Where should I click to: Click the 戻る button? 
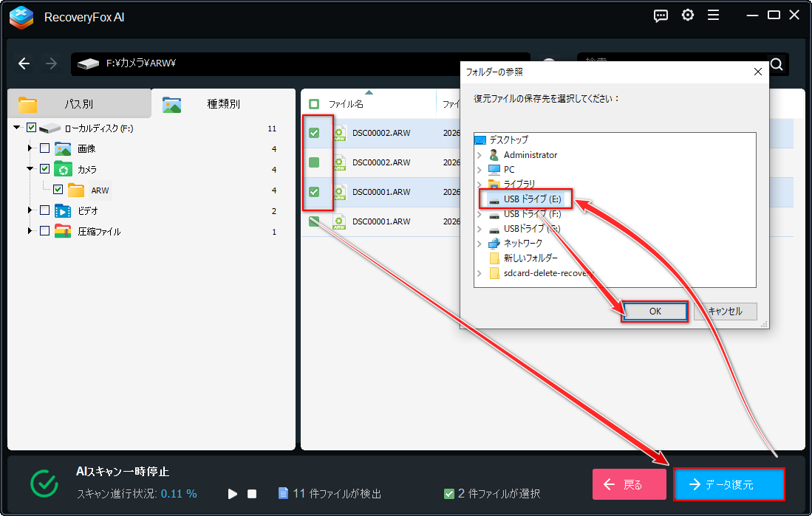[x=629, y=484]
